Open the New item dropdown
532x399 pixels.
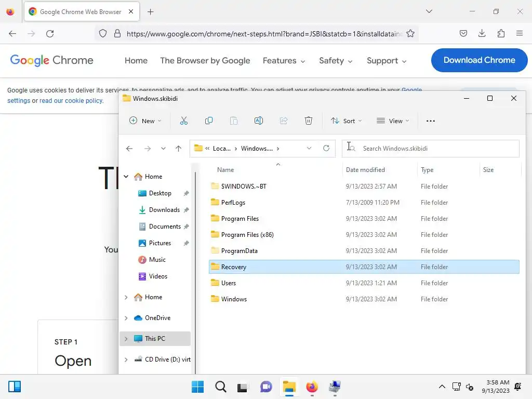145,121
